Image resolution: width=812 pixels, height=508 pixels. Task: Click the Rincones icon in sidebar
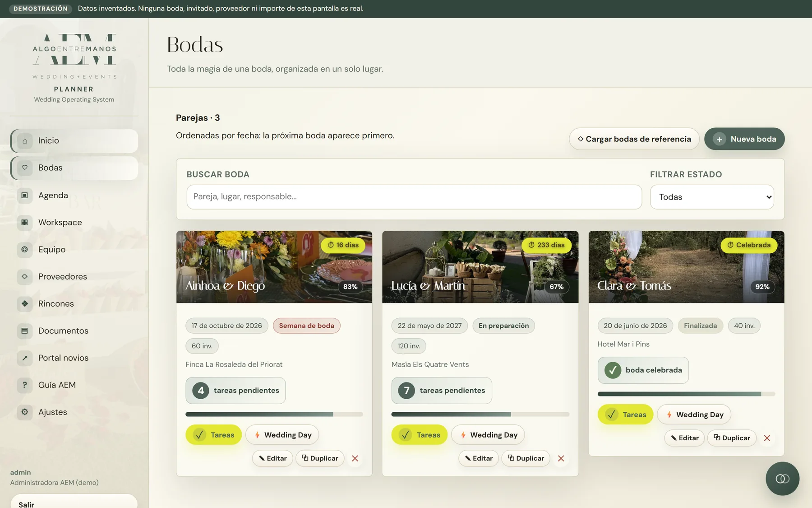click(25, 303)
